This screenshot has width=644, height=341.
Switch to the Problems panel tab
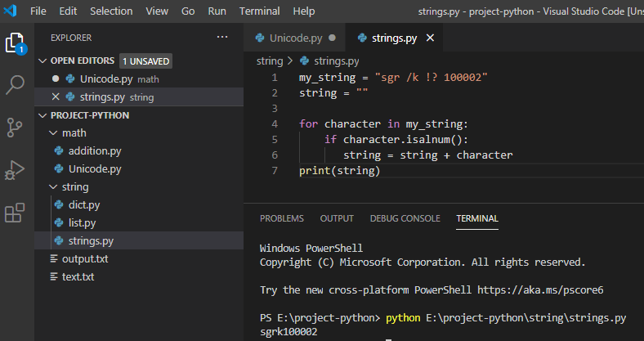[282, 218]
